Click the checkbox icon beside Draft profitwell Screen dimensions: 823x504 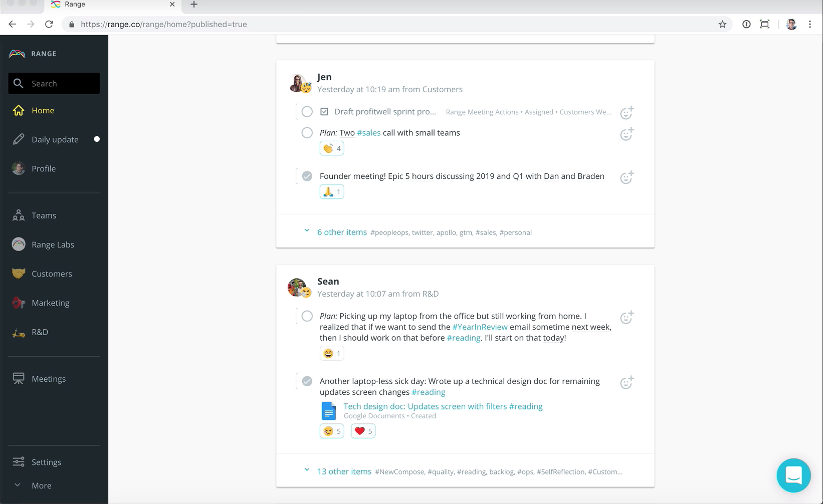(324, 112)
